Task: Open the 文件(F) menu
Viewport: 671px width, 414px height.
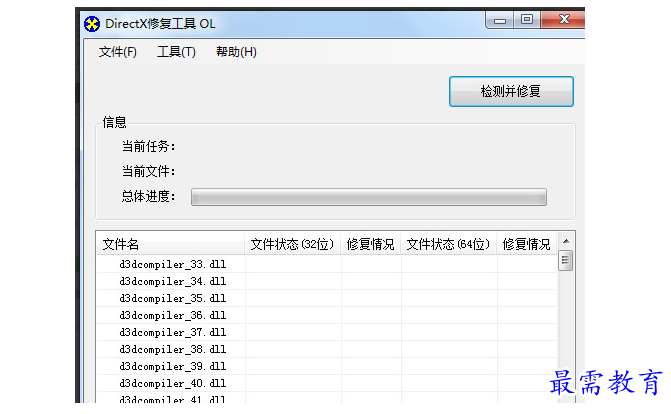Action: pos(118,52)
